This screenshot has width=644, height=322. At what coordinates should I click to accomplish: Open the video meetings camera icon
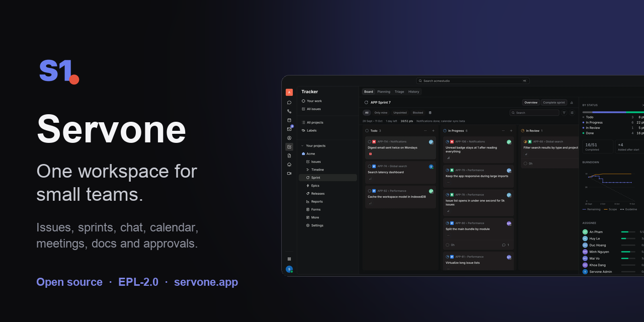pos(289,173)
